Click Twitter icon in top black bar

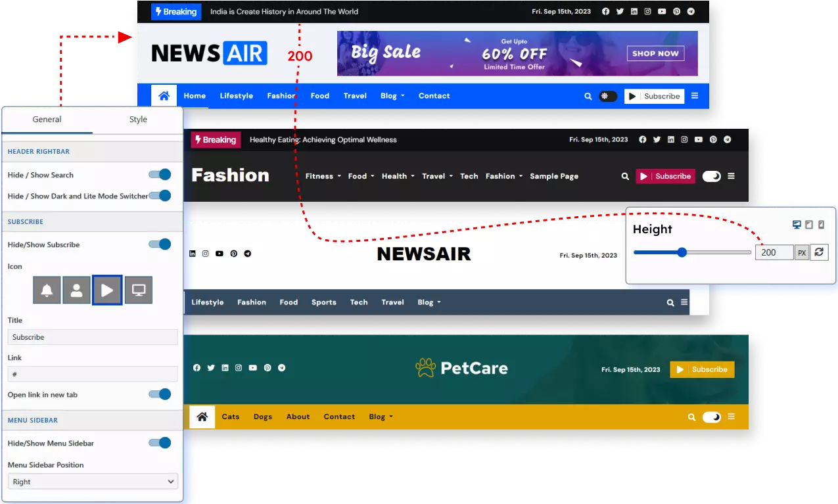[620, 11]
